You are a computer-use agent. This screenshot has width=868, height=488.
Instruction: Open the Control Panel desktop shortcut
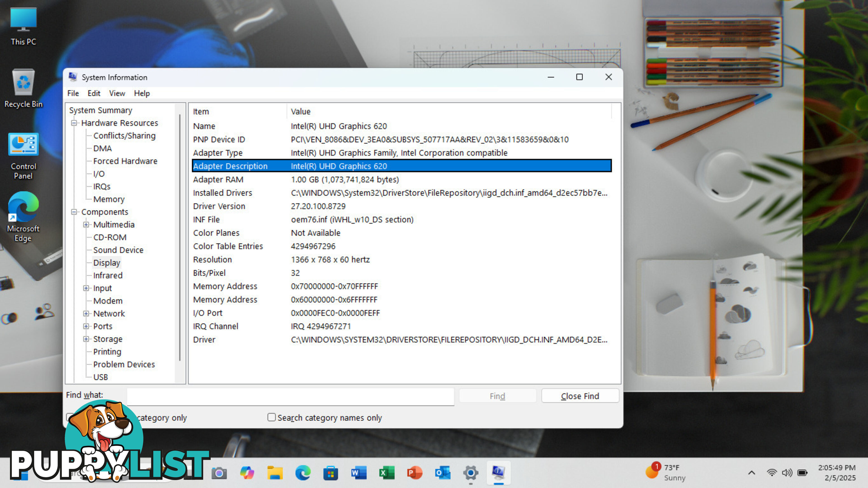click(23, 156)
